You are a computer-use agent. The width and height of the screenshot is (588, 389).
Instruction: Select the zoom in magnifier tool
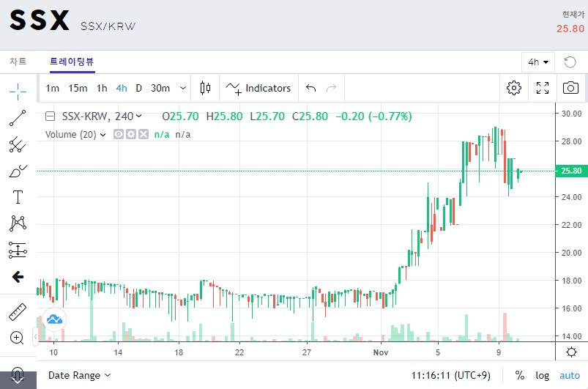click(17, 338)
